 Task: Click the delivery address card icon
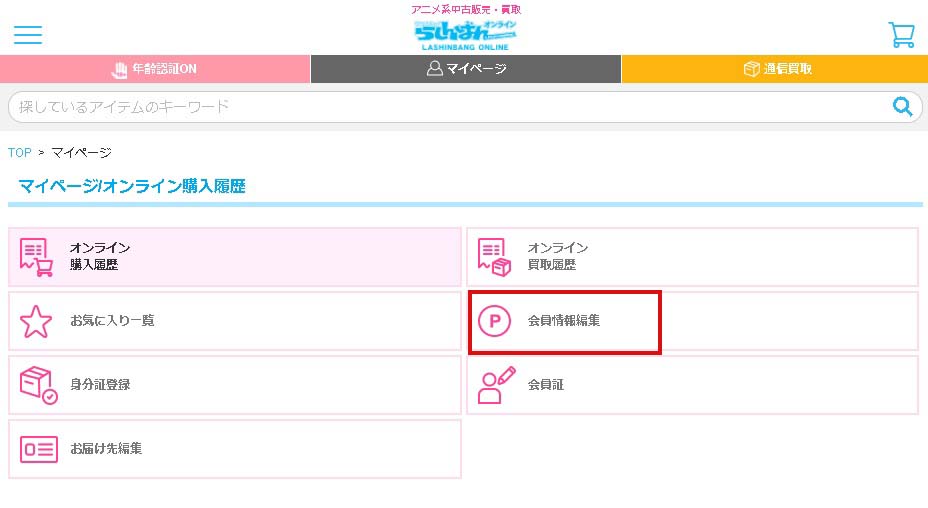[x=38, y=449]
